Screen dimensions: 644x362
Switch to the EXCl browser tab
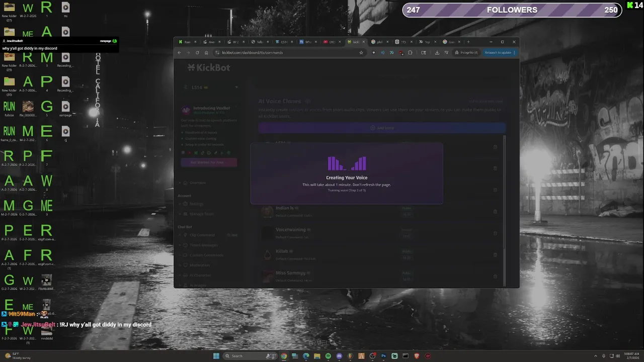pos(332,42)
